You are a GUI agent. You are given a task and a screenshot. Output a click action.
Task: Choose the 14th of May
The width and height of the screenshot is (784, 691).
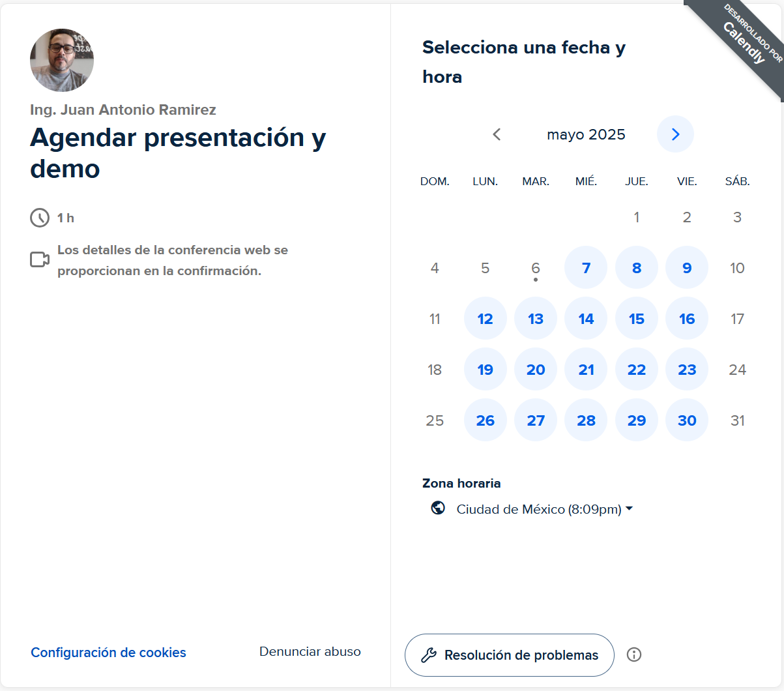tap(586, 319)
